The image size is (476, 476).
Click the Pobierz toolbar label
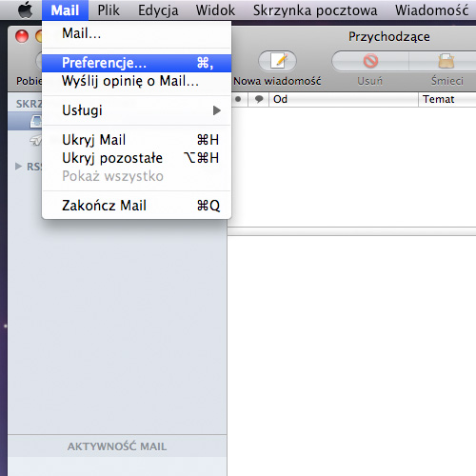(29, 81)
